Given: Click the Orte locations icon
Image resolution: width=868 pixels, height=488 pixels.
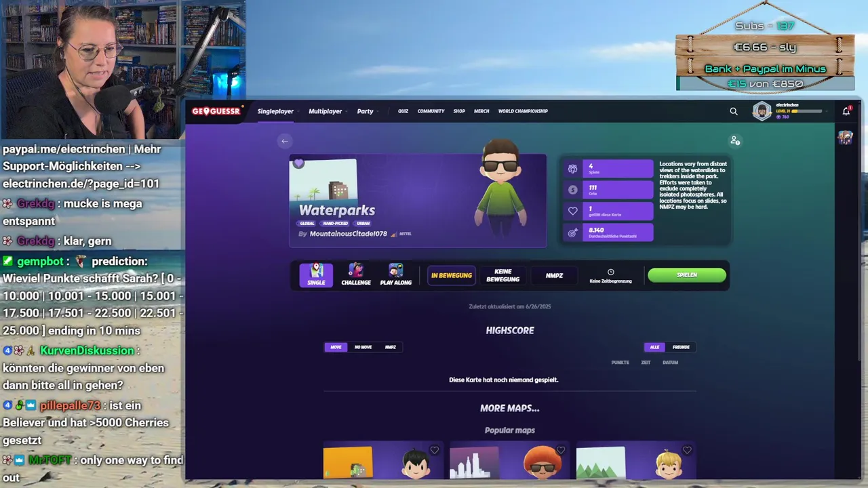Looking at the screenshot, I should click(573, 190).
